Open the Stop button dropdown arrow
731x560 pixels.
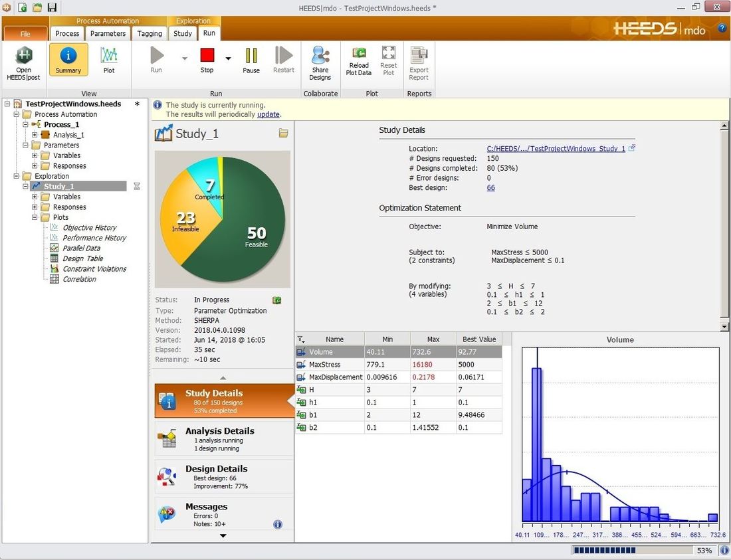click(x=228, y=58)
